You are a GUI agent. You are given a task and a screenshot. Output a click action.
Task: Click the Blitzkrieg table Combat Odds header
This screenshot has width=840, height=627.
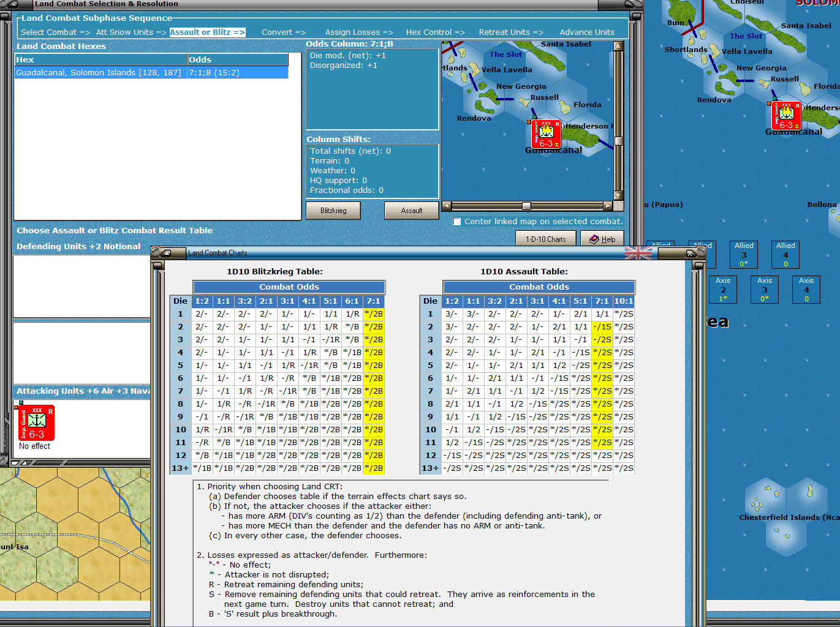pyautogui.click(x=289, y=287)
